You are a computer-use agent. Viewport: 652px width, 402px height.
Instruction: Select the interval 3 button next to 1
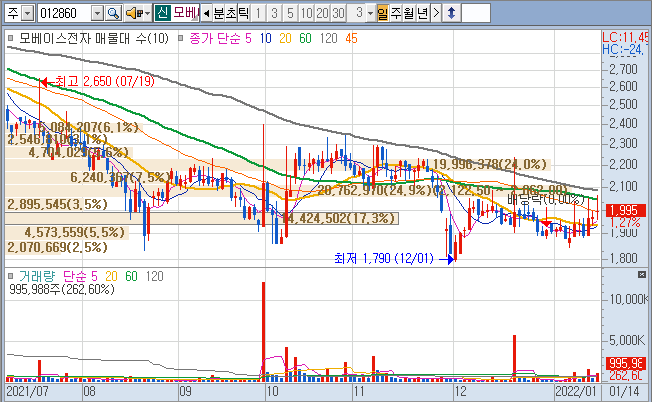pyautogui.click(x=274, y=13)
